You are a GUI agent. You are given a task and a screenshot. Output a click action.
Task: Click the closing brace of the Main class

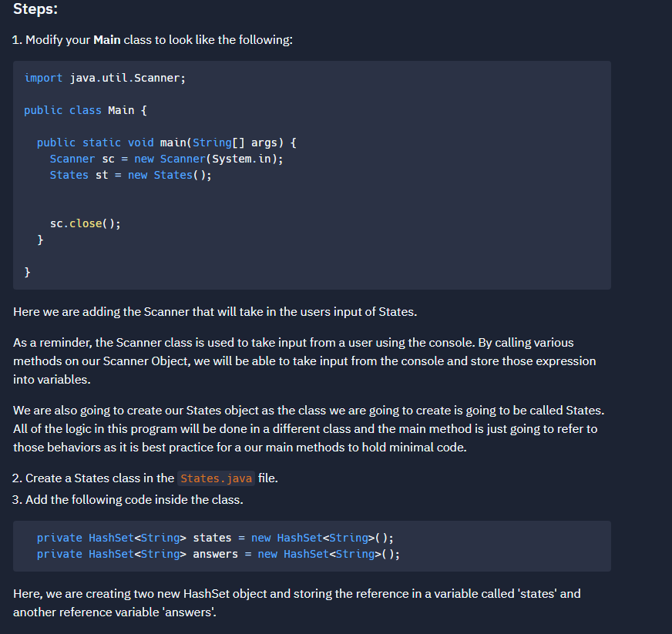27,271
